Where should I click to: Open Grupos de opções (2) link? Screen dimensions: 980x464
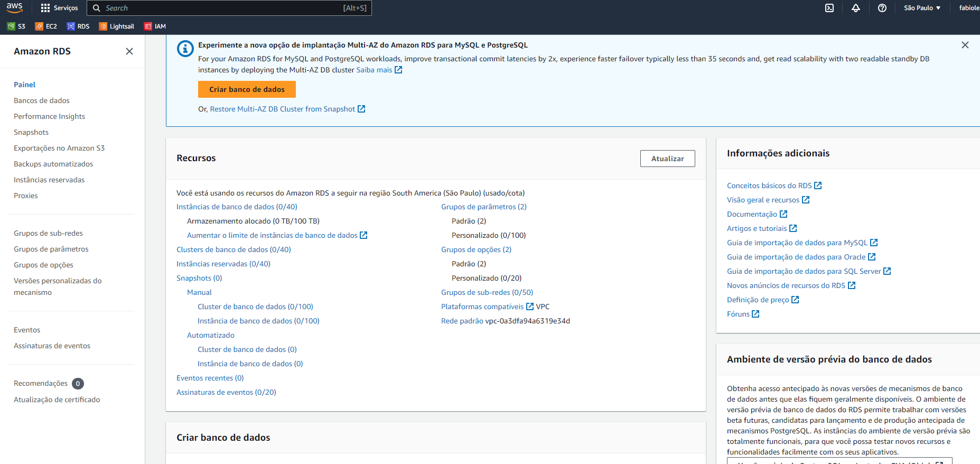476,249
